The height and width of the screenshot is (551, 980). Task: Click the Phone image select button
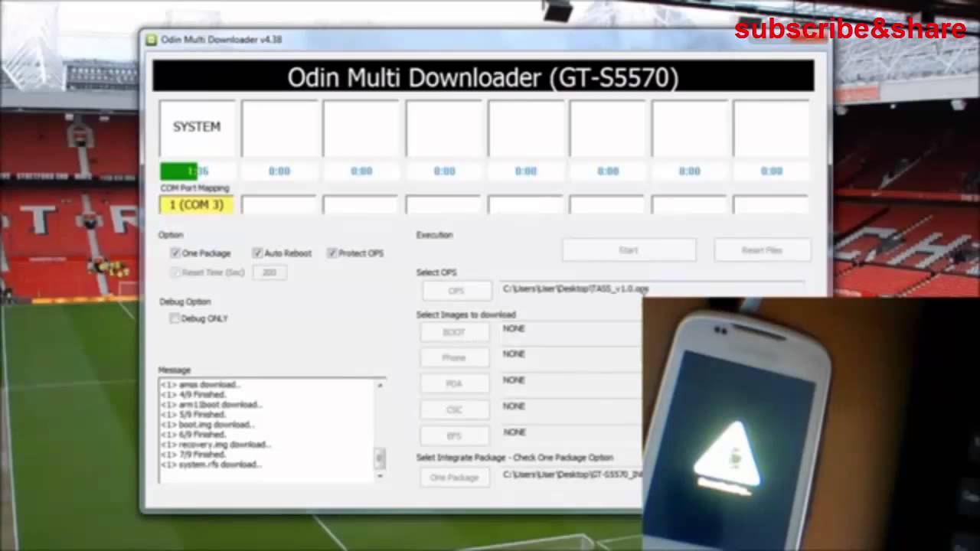(x=454, y=357)
